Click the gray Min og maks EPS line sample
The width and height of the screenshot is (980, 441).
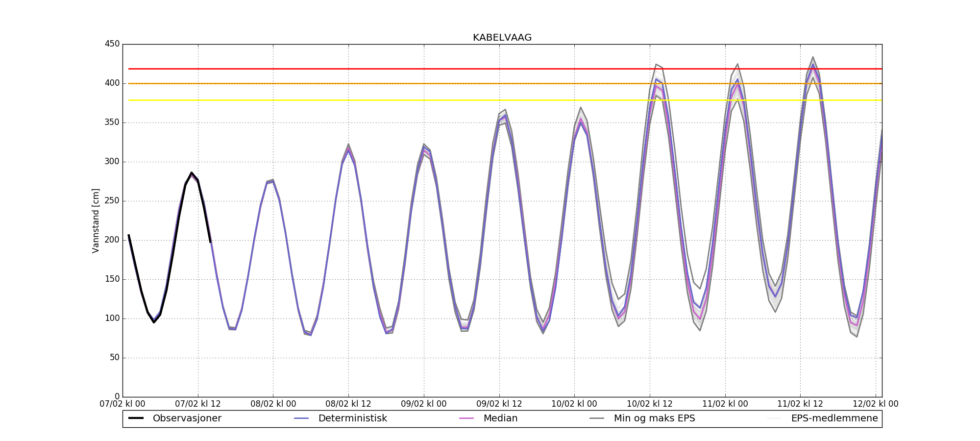click(597, 418)
